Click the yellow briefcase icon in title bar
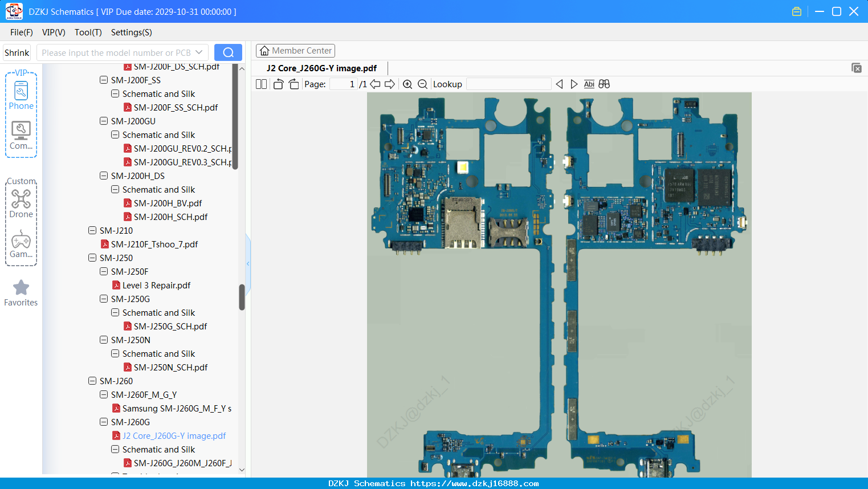 (797, 11)
